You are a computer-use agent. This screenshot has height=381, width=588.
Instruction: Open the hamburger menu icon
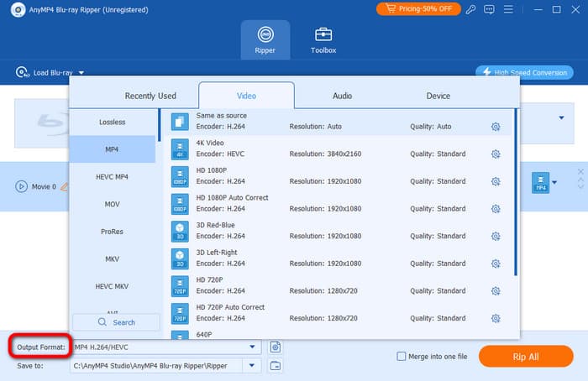click(x=508, y=9)
